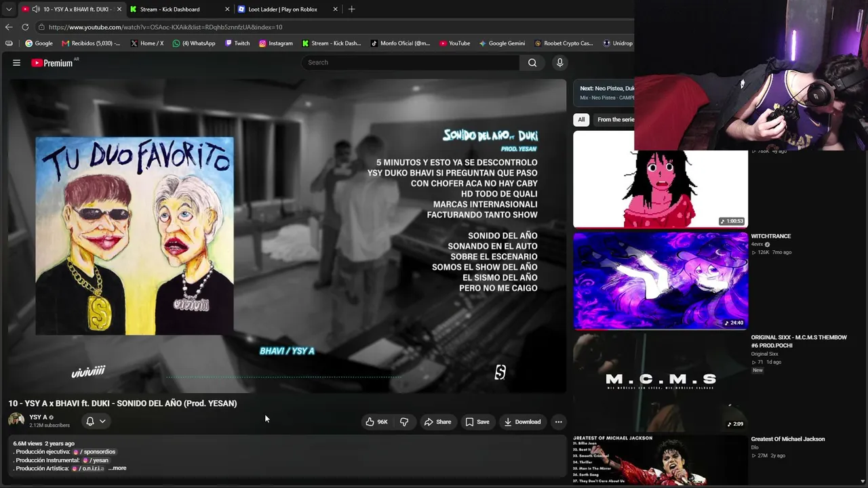Open the Google bookmark

click(x=39, y=43)
